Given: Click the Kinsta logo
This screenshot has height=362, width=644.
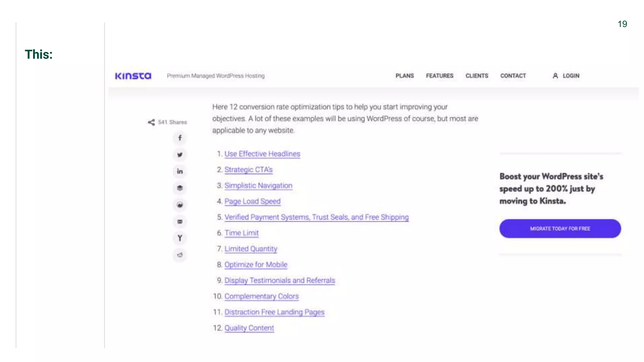Looking at the screenshot, I should (x=133, y=76).
